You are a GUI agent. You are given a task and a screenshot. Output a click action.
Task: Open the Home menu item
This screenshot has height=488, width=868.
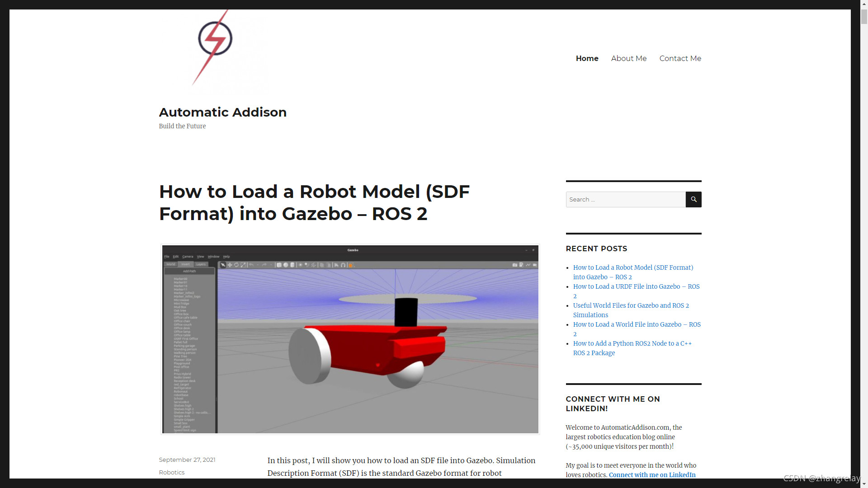coord(587,58)
